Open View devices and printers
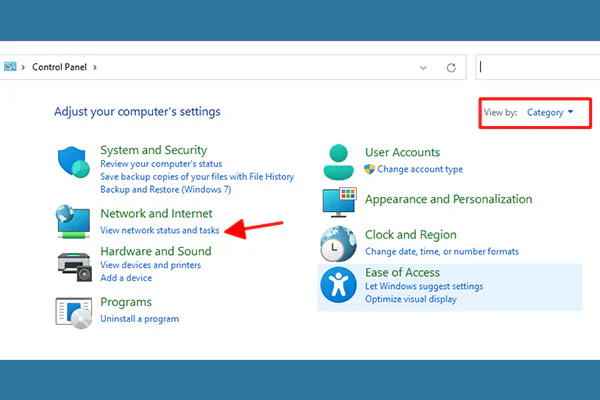 (150, 265)
